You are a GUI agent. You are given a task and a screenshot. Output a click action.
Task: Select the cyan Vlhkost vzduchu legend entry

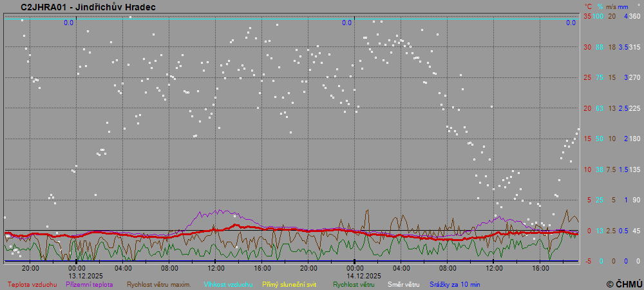coord(229,284)
